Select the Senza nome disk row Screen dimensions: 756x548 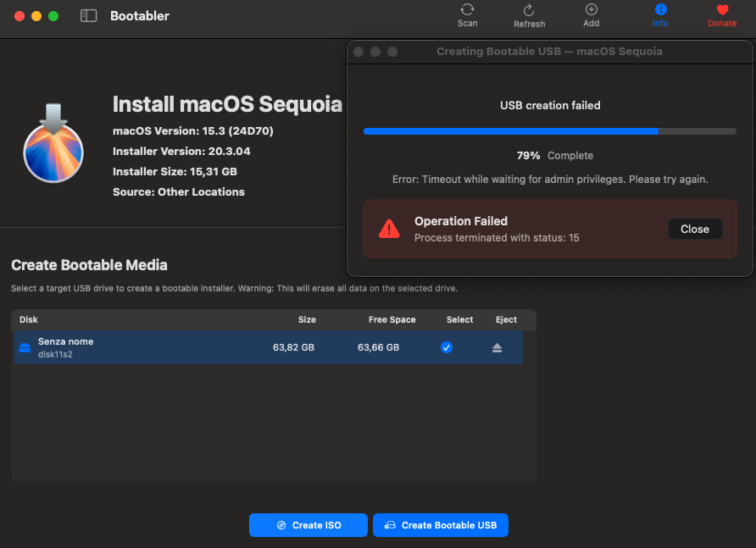269,347
